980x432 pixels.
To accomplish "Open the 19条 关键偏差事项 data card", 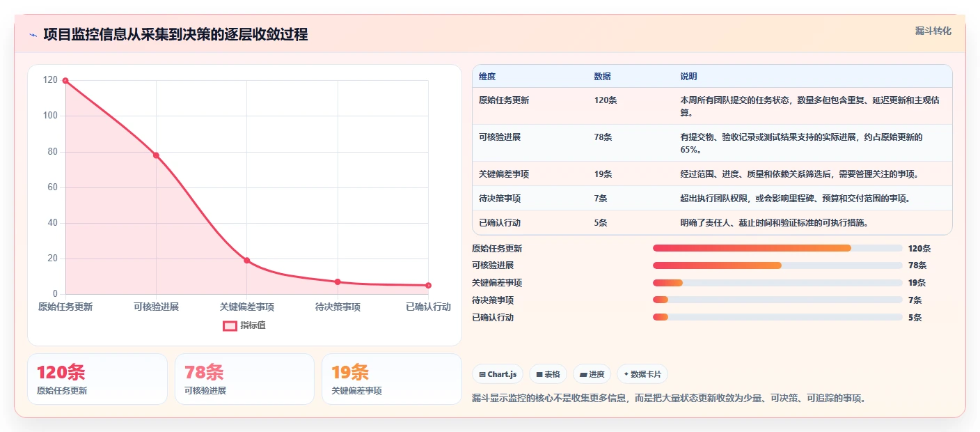I will (x=392, y=379).
